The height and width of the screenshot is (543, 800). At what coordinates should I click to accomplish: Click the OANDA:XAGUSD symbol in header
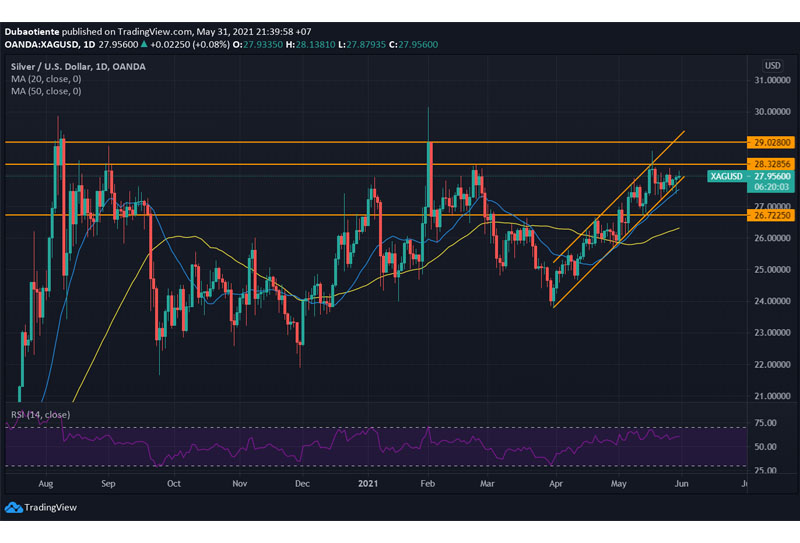42,44
